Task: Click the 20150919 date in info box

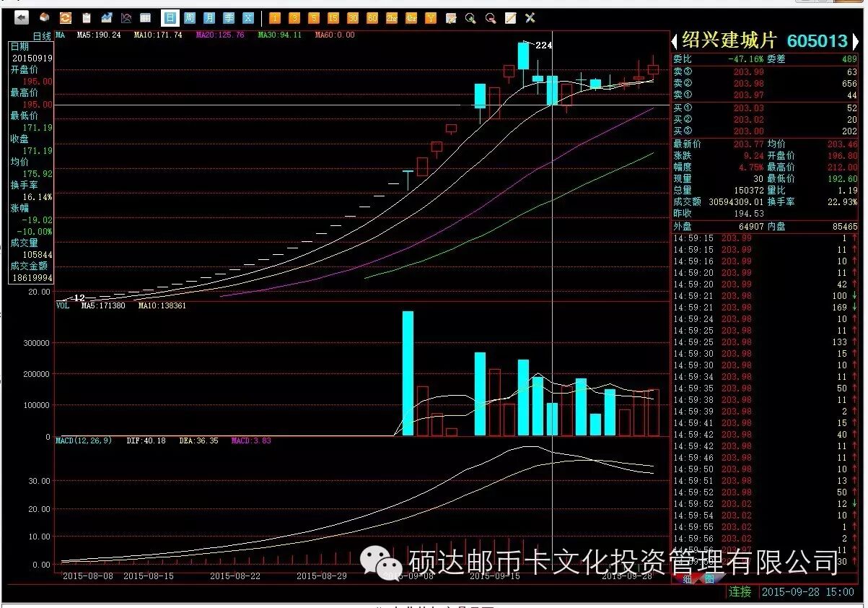Action: tap(32, 58)
